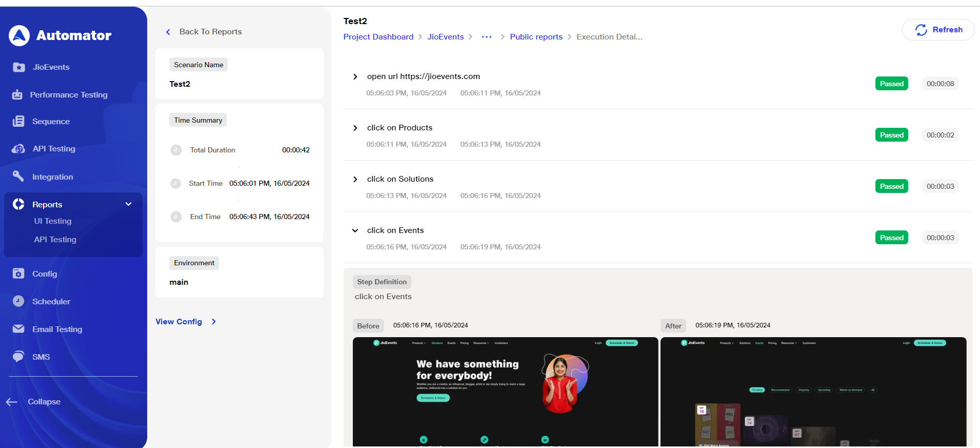The image size is (980, 448).
Task: Click the Scenario Name label
Action: [x=198, y=65]
